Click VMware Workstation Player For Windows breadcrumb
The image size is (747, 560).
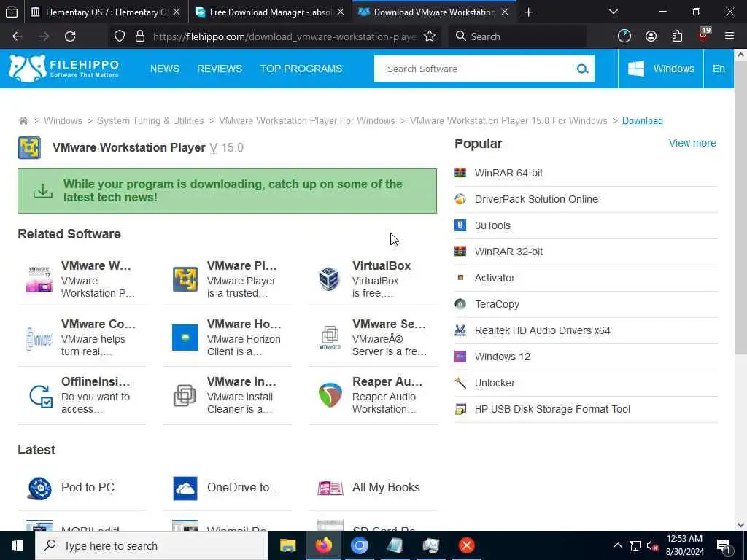pos(307,120)
